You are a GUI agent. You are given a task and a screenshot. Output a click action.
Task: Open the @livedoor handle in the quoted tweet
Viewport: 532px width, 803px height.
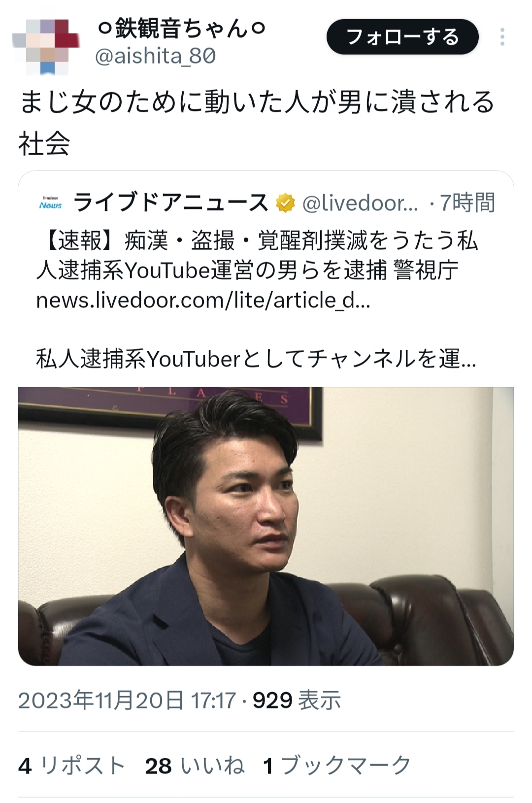(360, 203)
